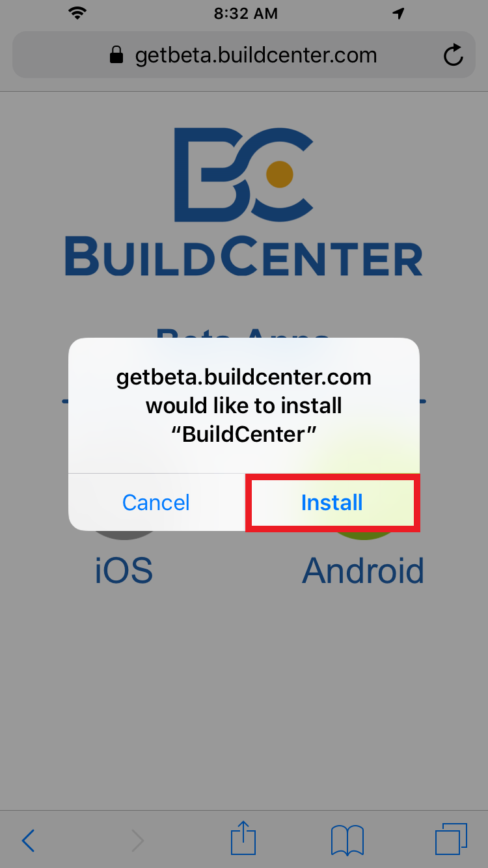Tap the Safari forward arrow
The width and height of the screenshot is (488, 868).
coord(137,841)
